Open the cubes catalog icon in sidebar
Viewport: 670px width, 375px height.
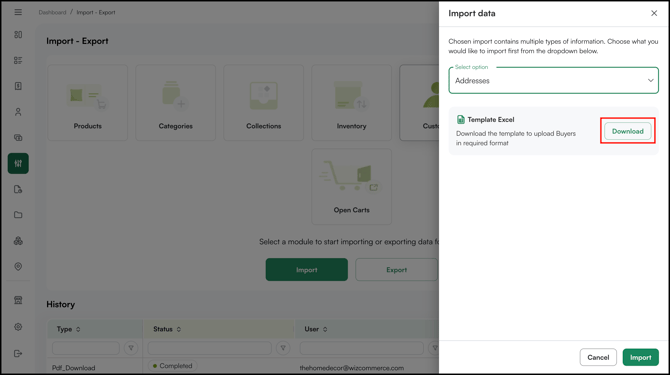click(18, 241)
